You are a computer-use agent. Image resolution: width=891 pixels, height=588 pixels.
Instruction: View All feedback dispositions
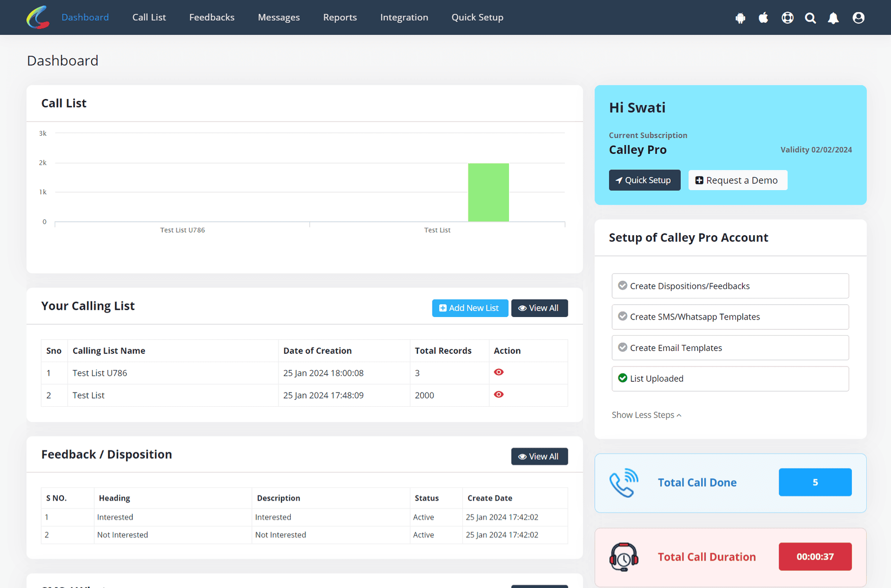539,456
